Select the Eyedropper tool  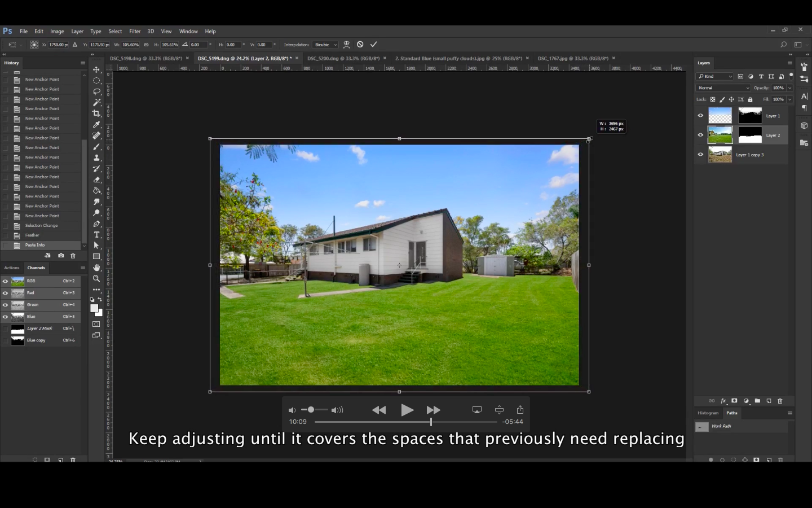click(96, 124)
